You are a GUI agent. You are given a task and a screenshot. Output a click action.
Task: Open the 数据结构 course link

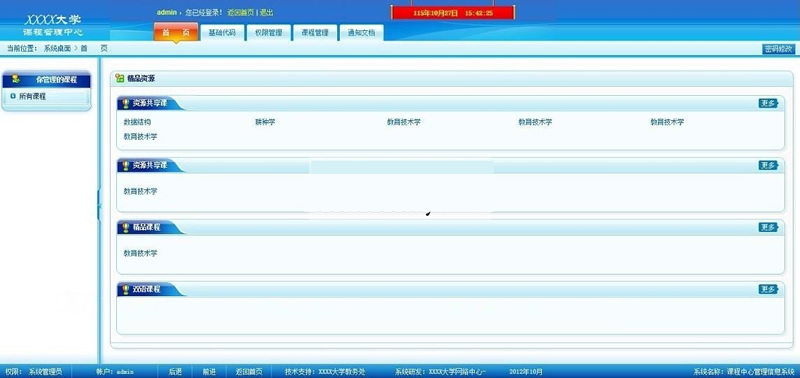tap(137, 122)
